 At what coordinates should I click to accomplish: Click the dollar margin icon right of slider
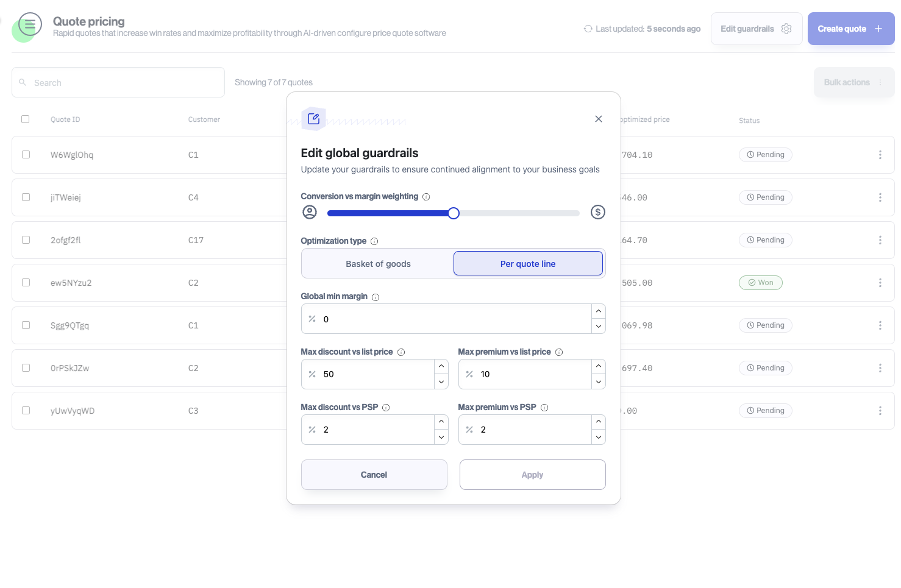[x=597, y=212]
